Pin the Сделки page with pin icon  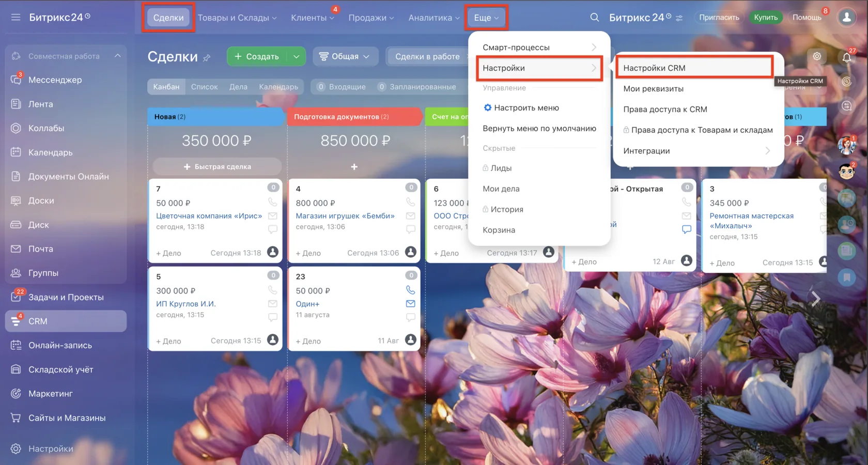tap(207, 58)
